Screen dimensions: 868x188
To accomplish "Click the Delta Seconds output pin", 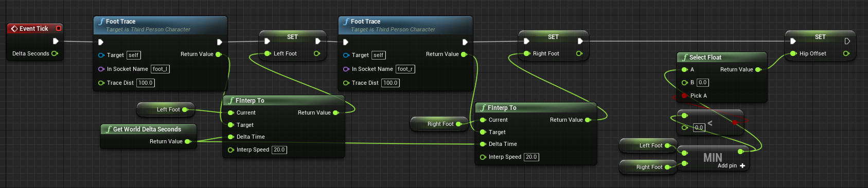I will point(55,53).
